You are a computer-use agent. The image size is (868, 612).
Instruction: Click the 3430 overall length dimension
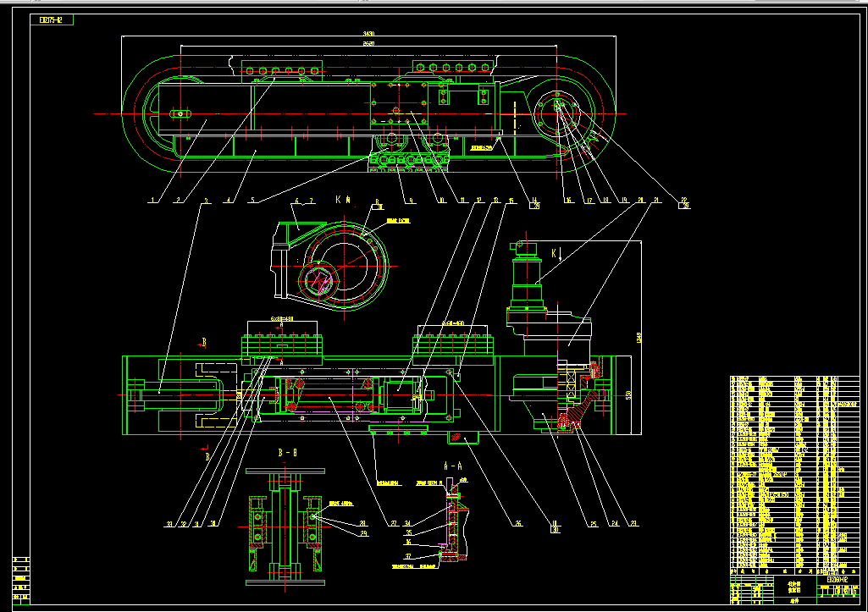pyautogui.click(x=368, y=34)
